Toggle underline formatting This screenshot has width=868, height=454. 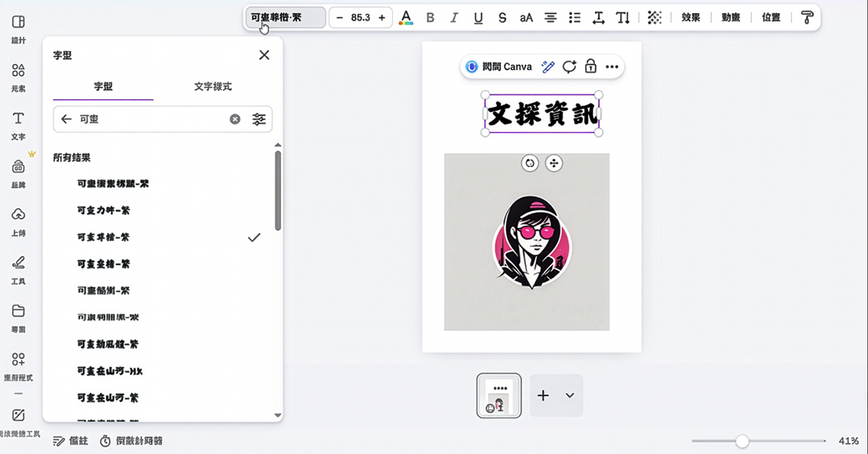(478, 18)
